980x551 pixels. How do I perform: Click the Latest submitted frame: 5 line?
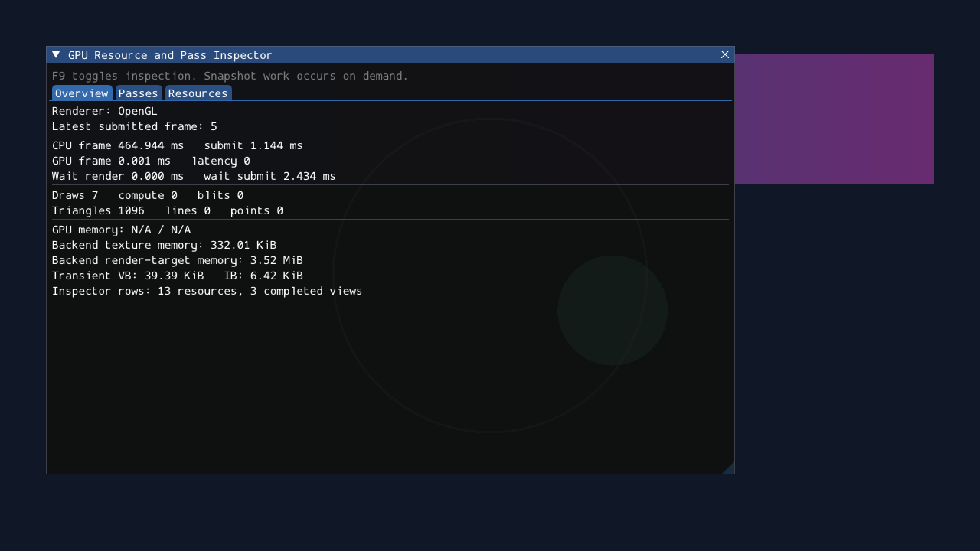click(135, 126)
